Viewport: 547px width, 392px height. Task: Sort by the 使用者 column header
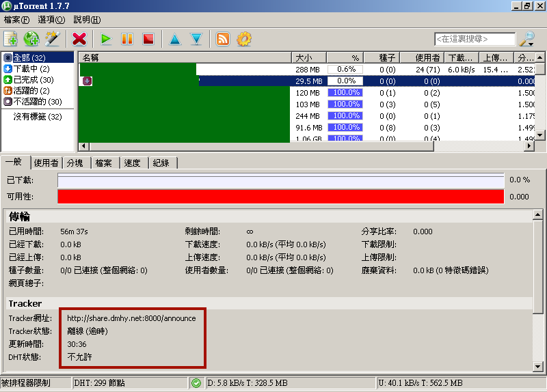pyautogui.click(x=422, y=57)
